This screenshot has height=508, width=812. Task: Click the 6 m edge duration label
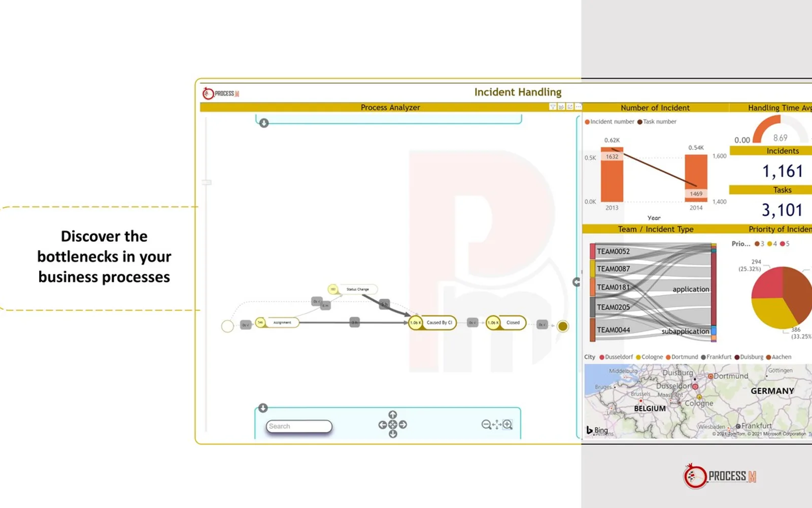325,305
